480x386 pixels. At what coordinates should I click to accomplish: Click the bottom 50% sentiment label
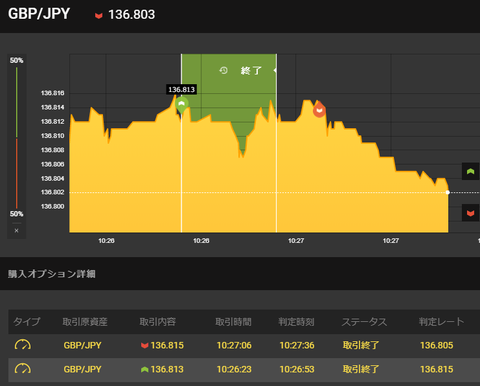point(16,214)
